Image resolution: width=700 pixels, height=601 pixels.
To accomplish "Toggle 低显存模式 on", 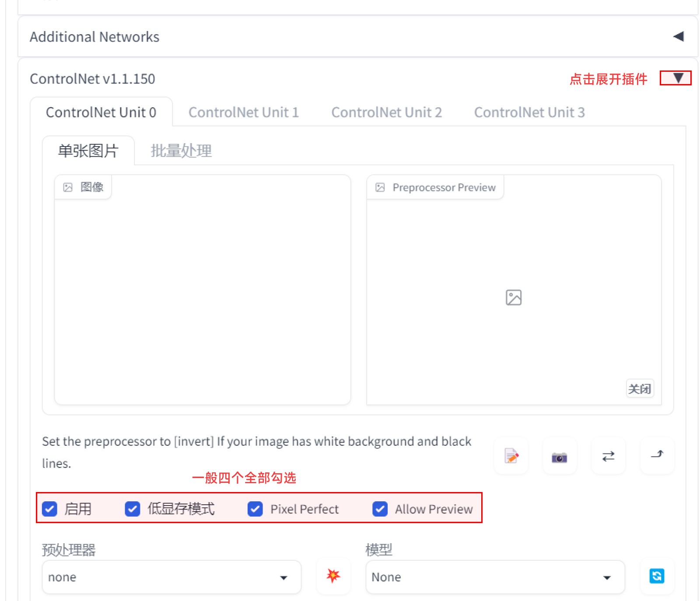I will [x=133, y=509].
